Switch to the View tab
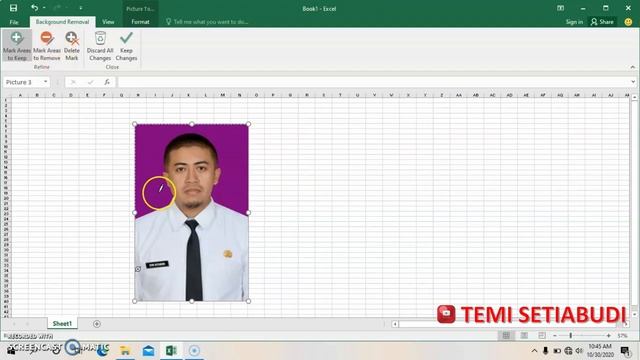The width and height of the screenshot is (640, 360). pos(108,22)
